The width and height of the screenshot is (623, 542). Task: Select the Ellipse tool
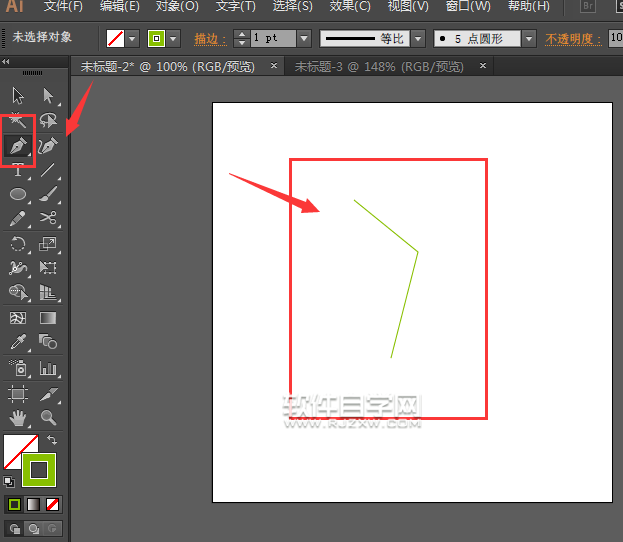[18, 194]
